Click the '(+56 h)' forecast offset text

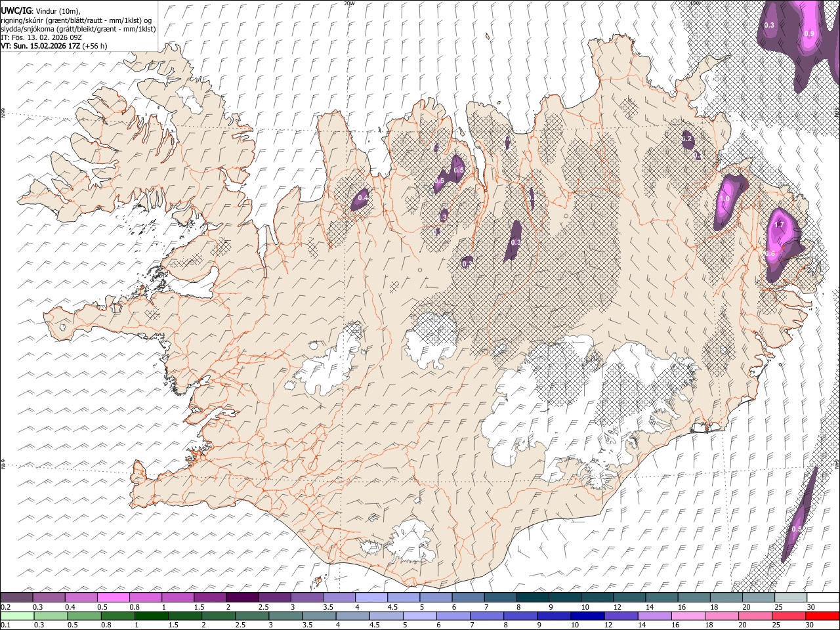(x=94, y=46)
